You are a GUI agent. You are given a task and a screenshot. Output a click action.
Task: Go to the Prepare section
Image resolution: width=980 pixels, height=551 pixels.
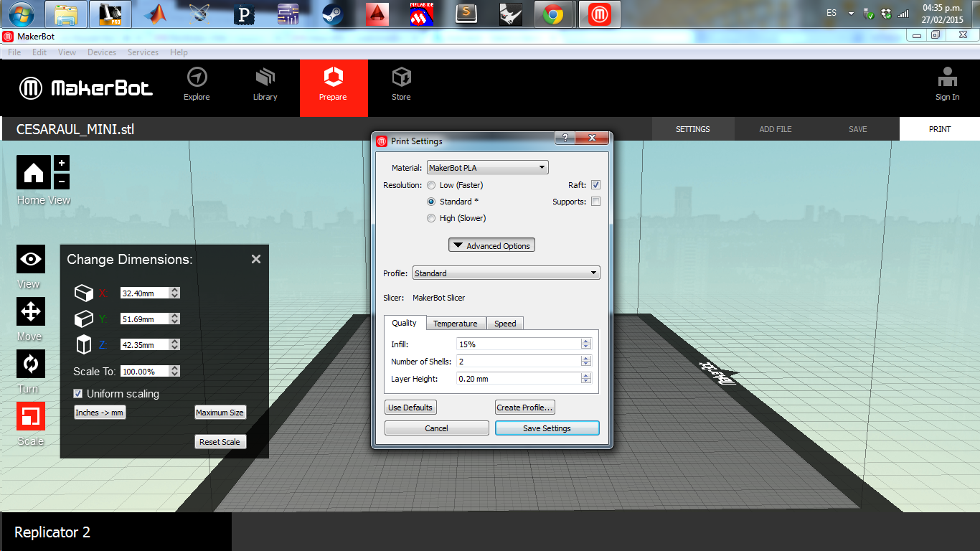tap(334, 88)
